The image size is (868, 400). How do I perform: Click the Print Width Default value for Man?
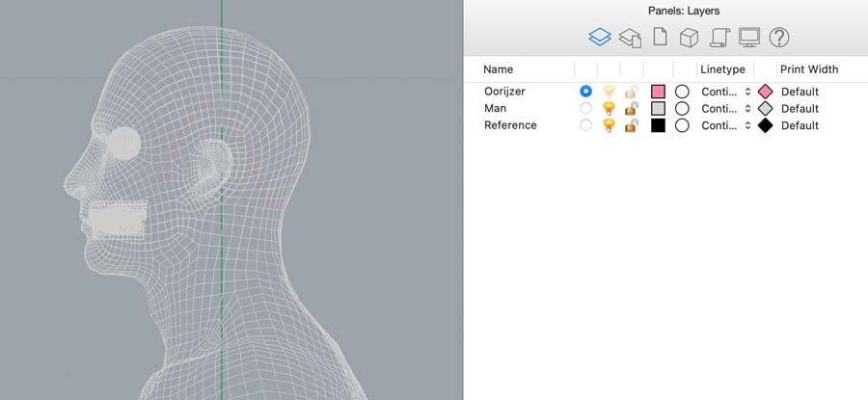800,109
